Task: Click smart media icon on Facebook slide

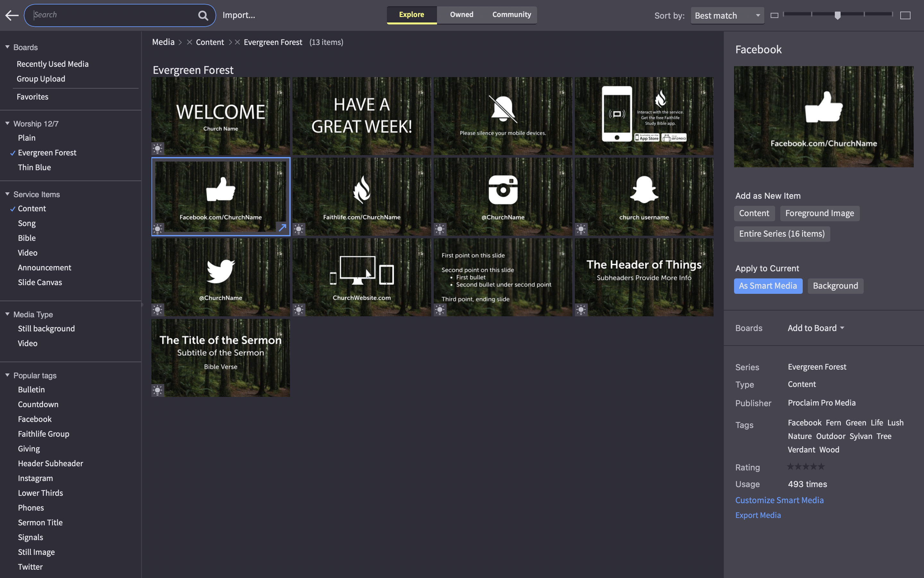Action: click(158, 229)
